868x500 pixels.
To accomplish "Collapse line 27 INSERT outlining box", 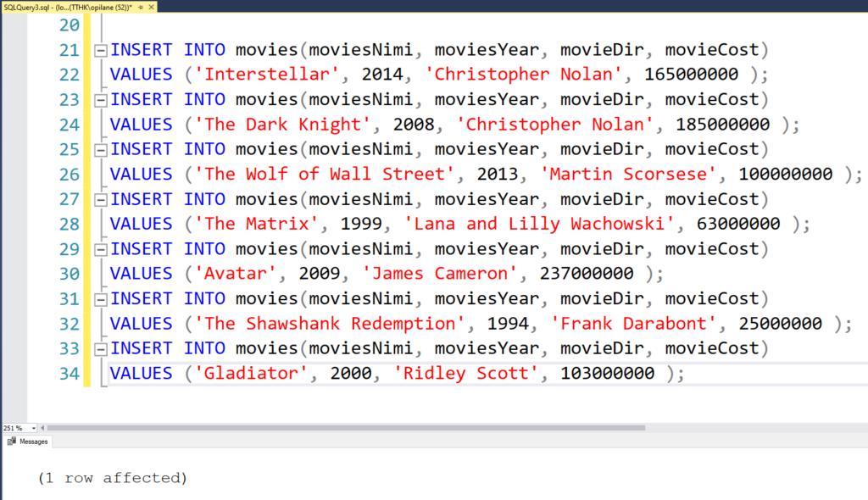I will 101,200.
